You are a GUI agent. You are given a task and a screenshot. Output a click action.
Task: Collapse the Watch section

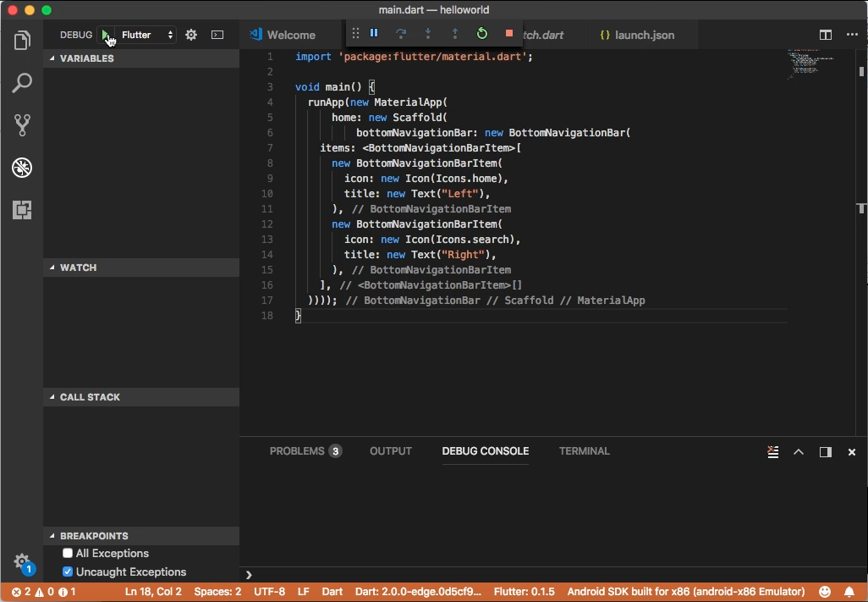tap(141, 268)
